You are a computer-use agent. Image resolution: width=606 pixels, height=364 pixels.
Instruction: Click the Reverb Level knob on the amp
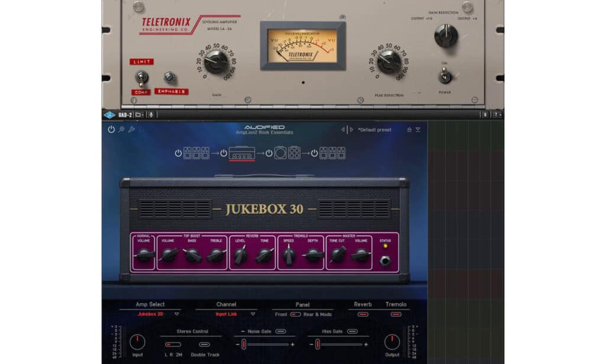tap(240, 255)
